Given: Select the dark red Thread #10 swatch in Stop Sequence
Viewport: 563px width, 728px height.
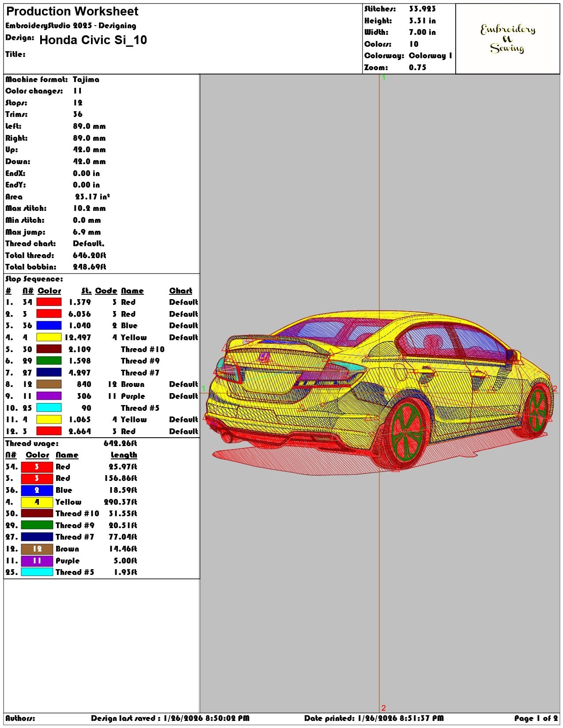Looking at the screenshot, I should [49, 349].
